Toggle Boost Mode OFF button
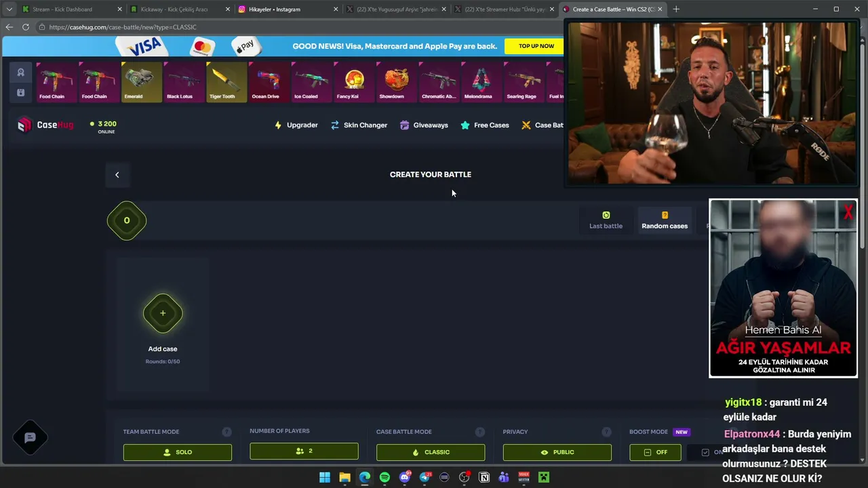This screenshot has width=868, height=488. coord(655,452)
